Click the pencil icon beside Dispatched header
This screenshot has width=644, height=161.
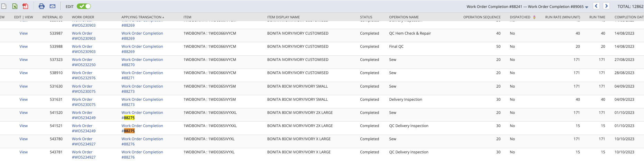[x=534, y=17]
